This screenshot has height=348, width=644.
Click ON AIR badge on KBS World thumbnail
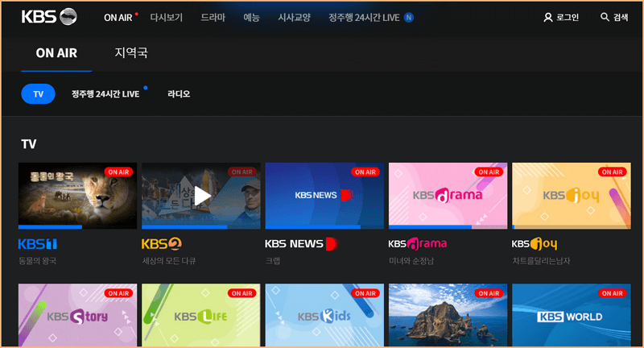[x=613, y=293]
